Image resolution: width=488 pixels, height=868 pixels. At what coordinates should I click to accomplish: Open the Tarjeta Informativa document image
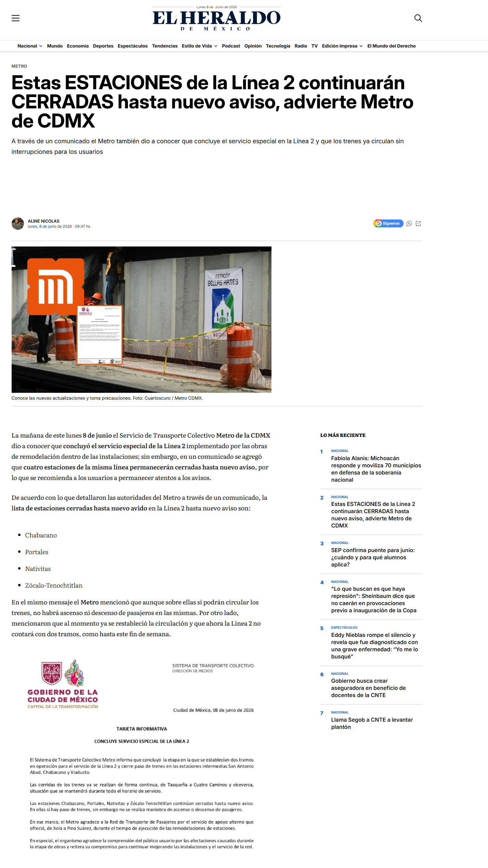(142, 755)
